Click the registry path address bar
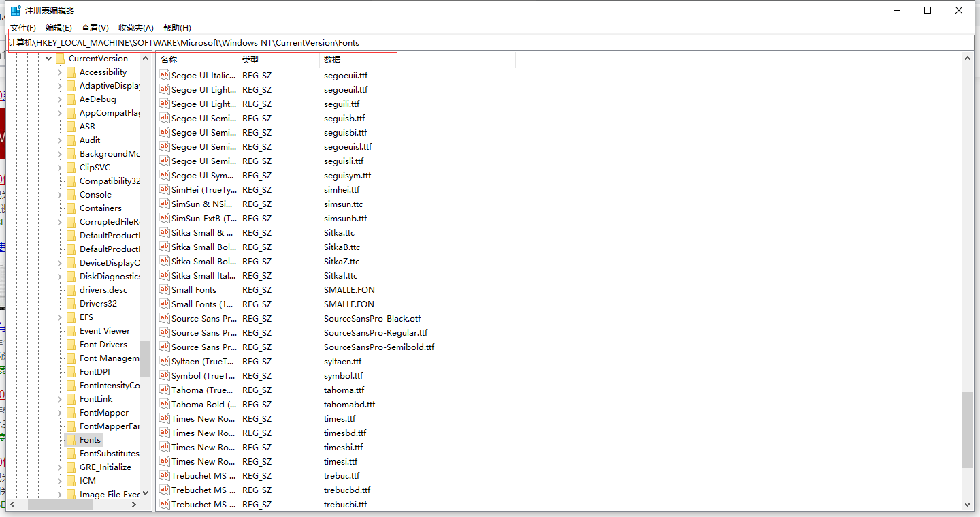Screen dimensions: 980x517 point(476,42)
